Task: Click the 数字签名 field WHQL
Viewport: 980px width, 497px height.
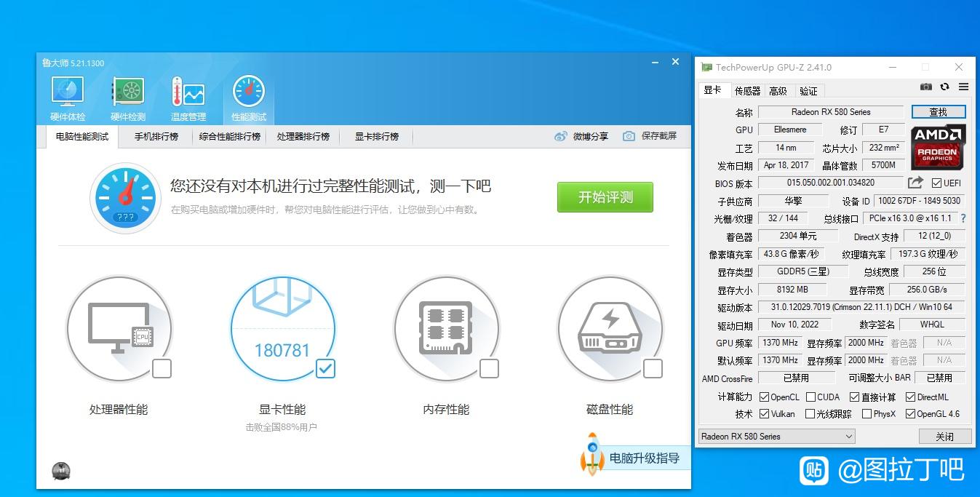Action: pyautogui.click(x=932, y=325)
